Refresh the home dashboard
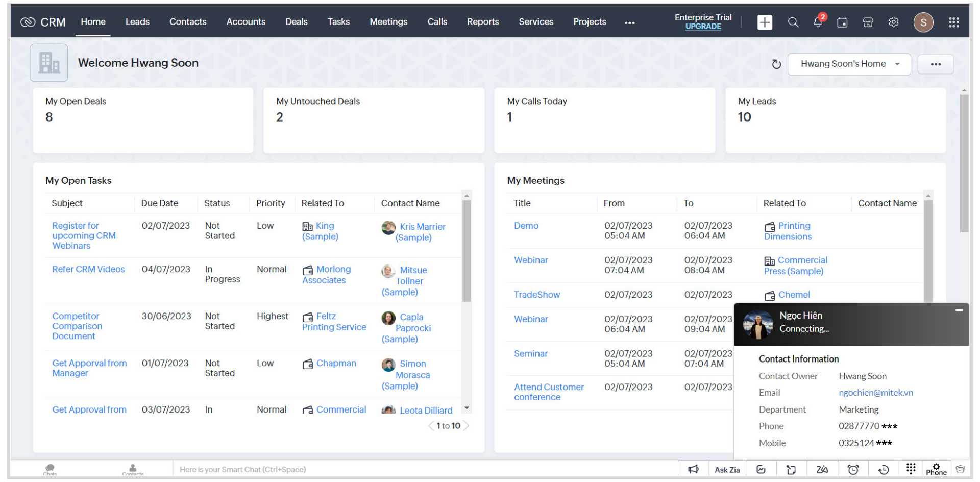980x482 pixels. pyautogui.click(x=776, y=64)
